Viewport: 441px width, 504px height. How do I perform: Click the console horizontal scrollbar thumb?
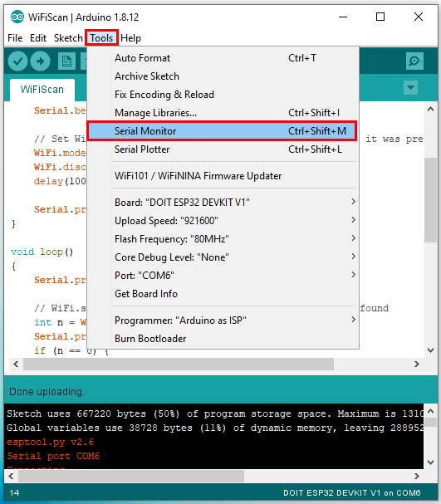[x=131, y=476]
